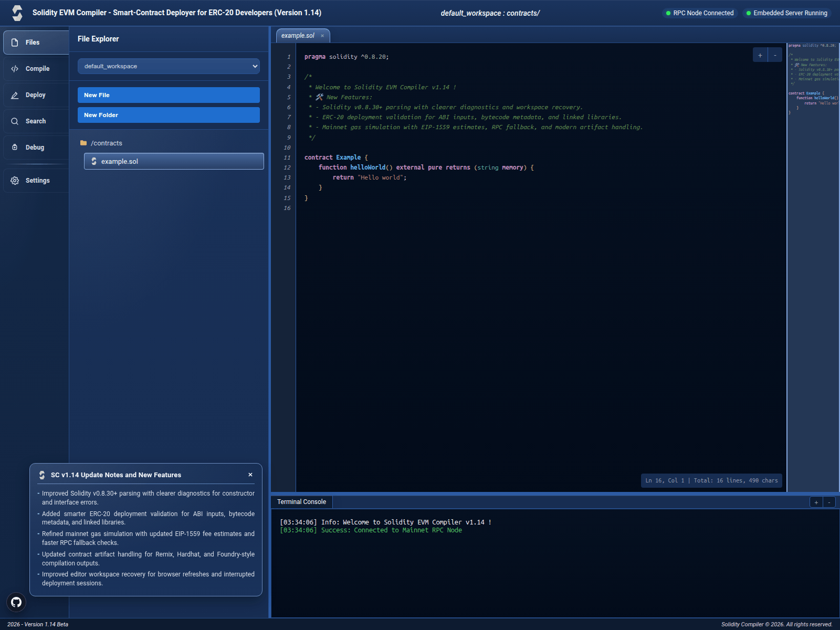Open the Settings sidebar panel
The width and height of the screenshot is (840, 630).
(36, 181)
